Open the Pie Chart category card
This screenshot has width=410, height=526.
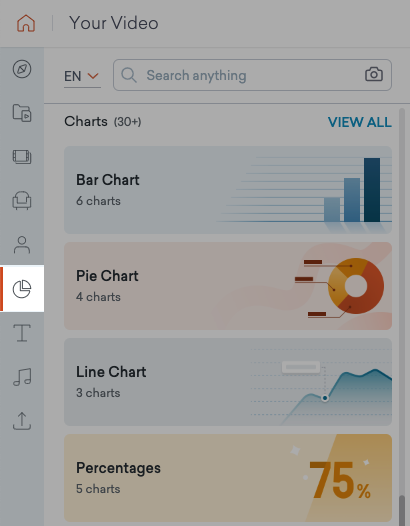(x=228, y=286)
